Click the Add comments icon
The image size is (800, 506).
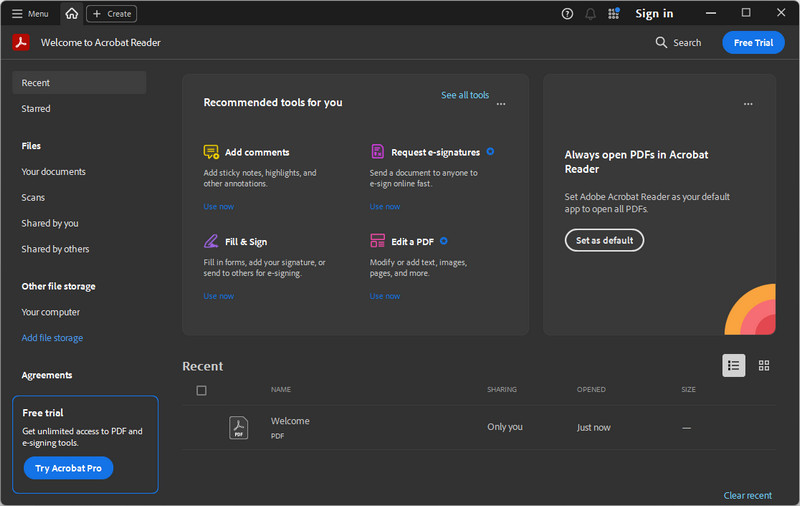pos(211,152)
